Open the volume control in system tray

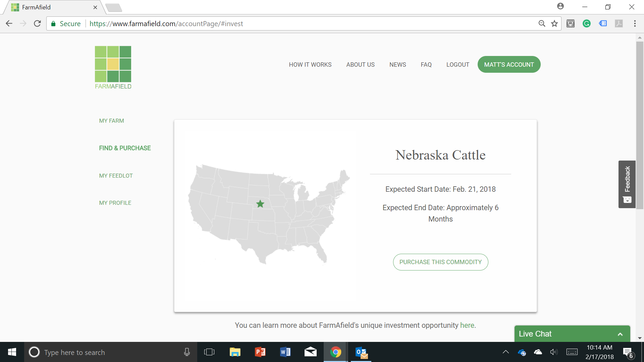pyautogui.click(x=554, y=352)
